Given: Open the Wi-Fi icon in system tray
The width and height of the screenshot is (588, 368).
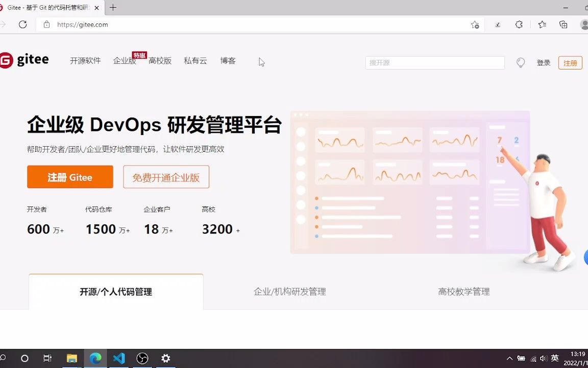Looking at the screenshot, I should pos(534,358).
